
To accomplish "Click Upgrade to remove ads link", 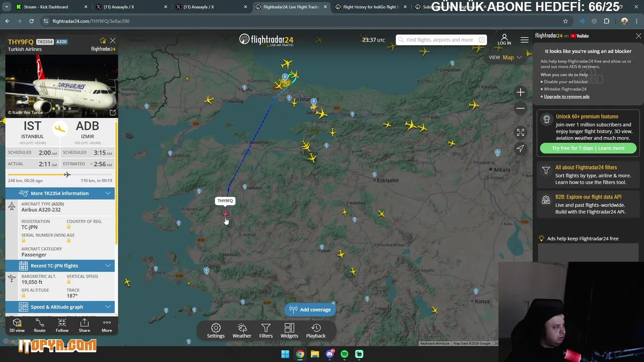I will click(567, 97).
